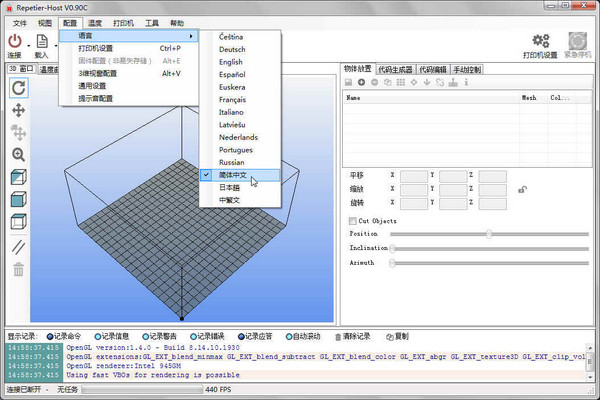Click the trash can icon in sidebar

click(18, 268)
